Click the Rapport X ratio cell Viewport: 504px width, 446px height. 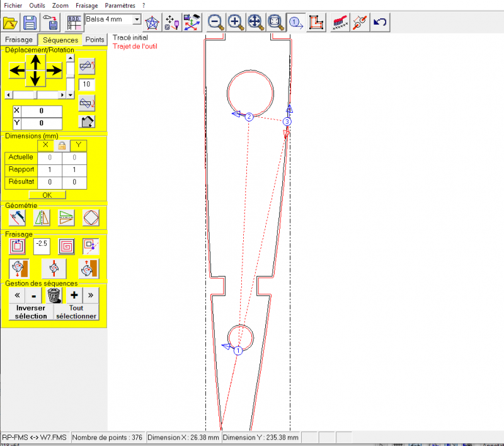(x=50, y=169)
